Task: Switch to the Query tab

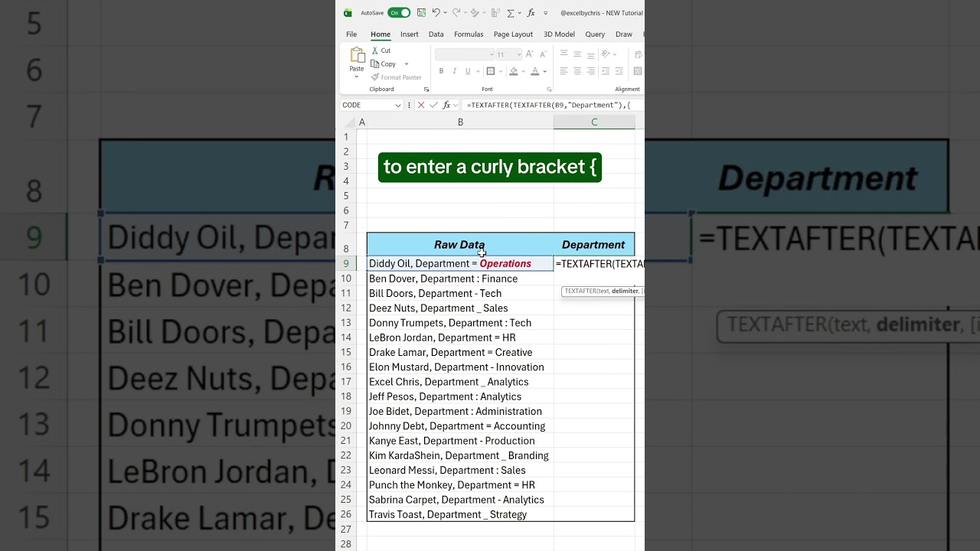Action: 595,34
